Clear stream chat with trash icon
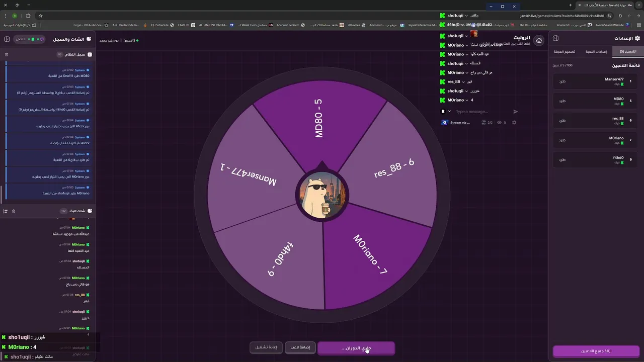644x362 pixels. point(14,211)
